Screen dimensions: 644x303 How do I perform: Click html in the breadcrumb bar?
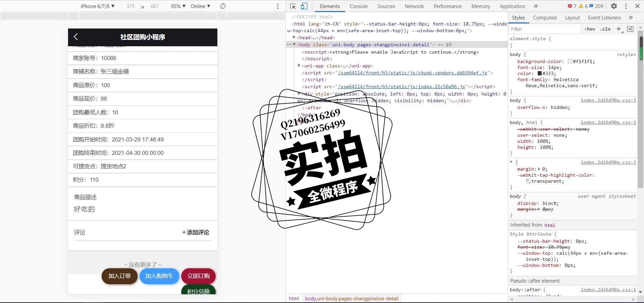point(294,298)
